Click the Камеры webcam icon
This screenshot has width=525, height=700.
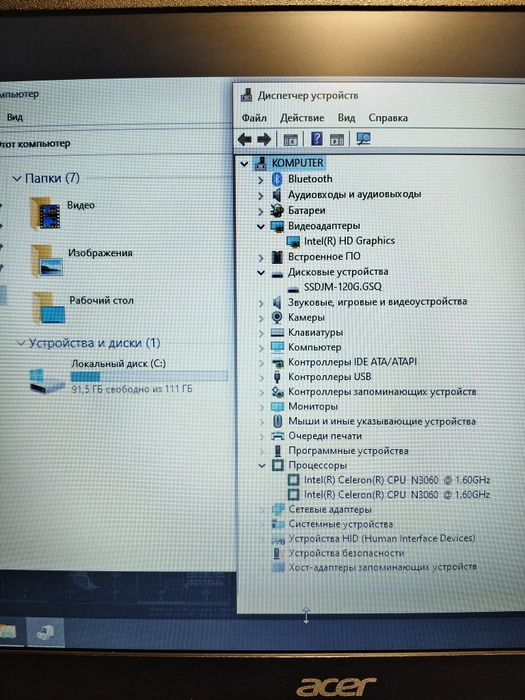click(277, 317)
